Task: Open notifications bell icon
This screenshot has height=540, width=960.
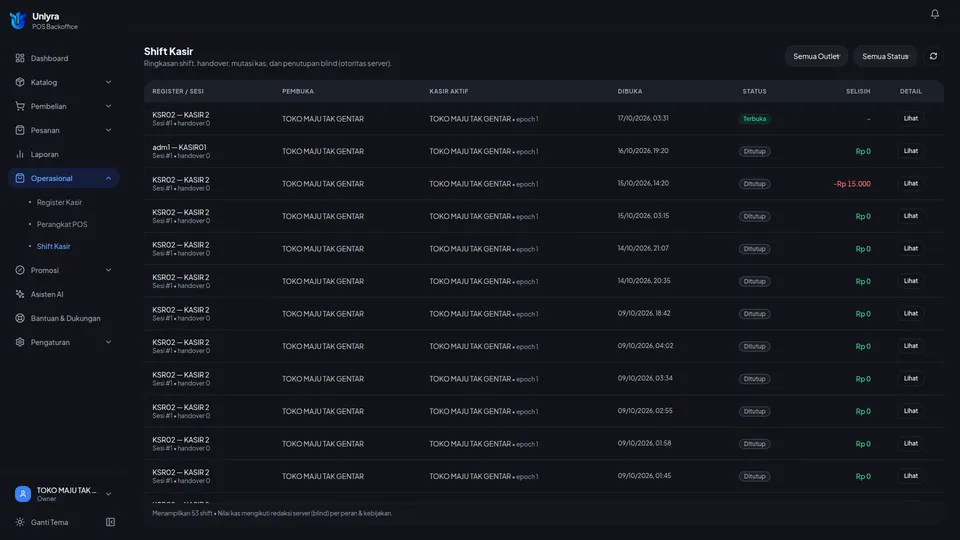Action: click(x=934, y=13)
